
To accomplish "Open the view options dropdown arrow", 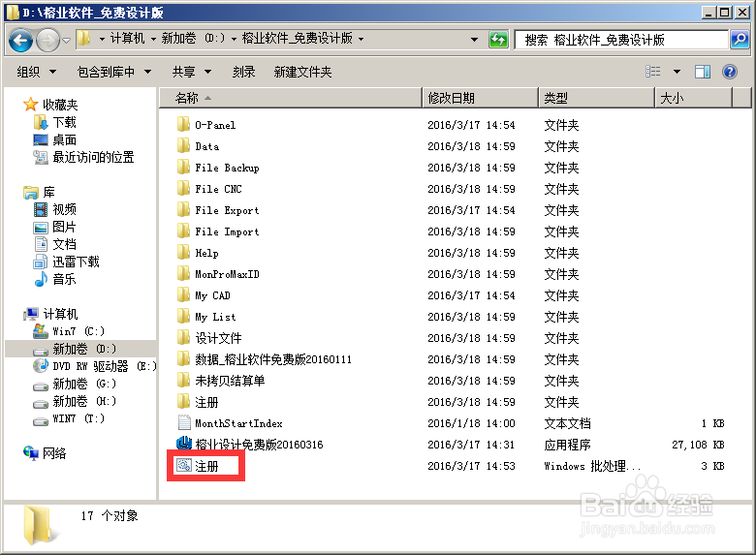I will (x=677, y=72).
